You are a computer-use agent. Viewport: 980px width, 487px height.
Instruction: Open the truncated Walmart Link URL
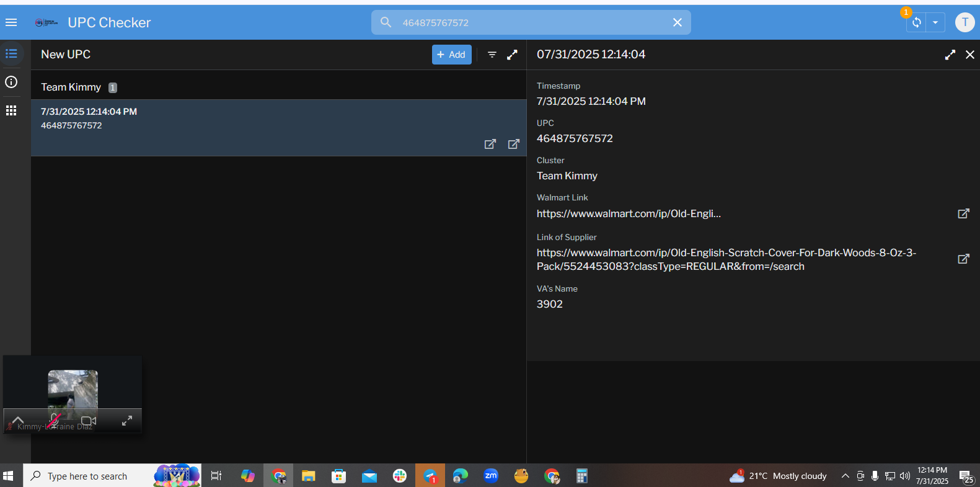pos(629,213)
